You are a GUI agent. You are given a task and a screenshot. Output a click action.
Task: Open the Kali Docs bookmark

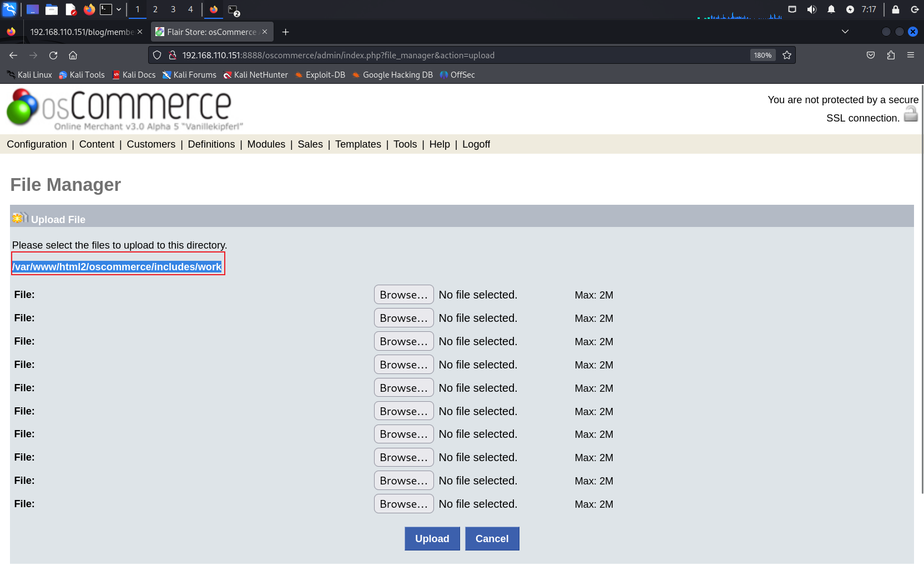point(134,75)
